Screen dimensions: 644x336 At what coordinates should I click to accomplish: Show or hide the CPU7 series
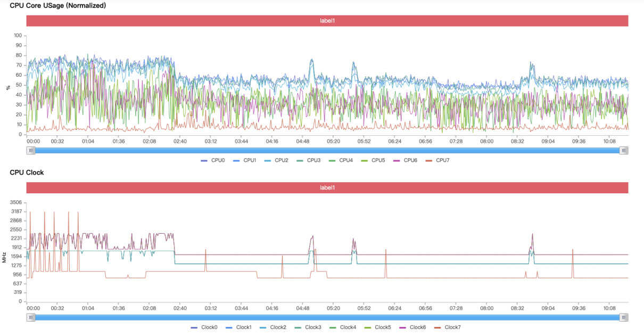coord(437,160)
